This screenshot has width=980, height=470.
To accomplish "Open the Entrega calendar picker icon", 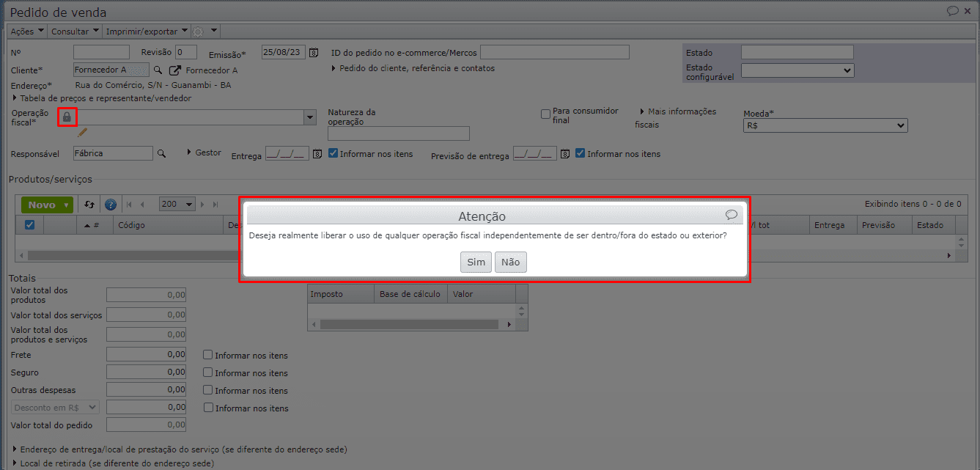I will pos(317,154).
